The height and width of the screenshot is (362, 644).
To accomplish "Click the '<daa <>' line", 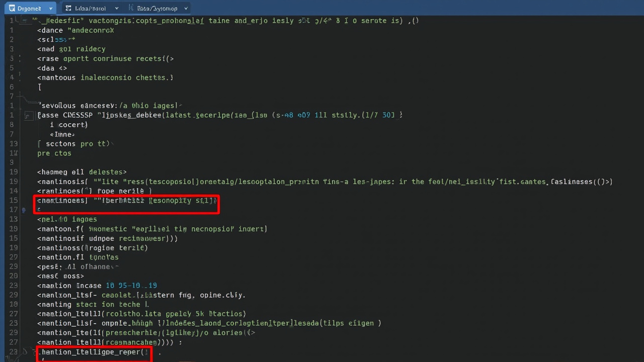I will coord(52,68).
